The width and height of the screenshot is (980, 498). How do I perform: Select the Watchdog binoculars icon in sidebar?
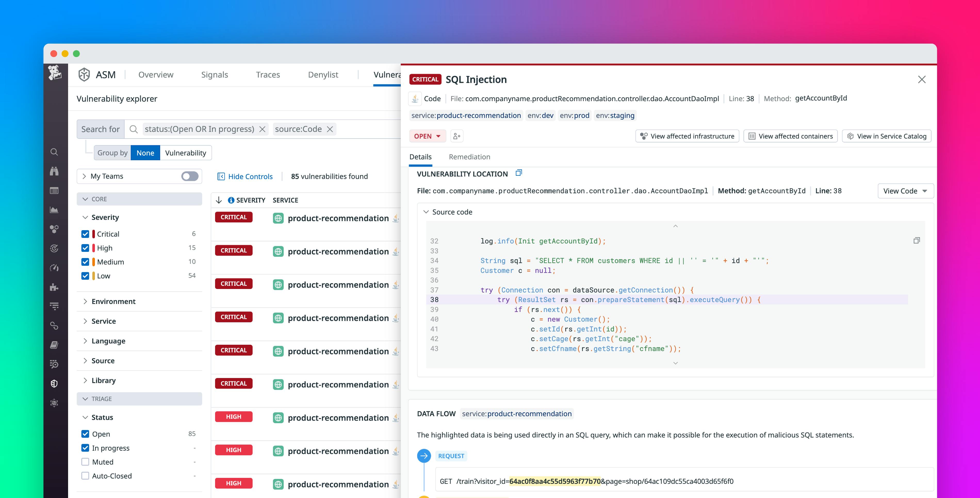coord(54,171)
